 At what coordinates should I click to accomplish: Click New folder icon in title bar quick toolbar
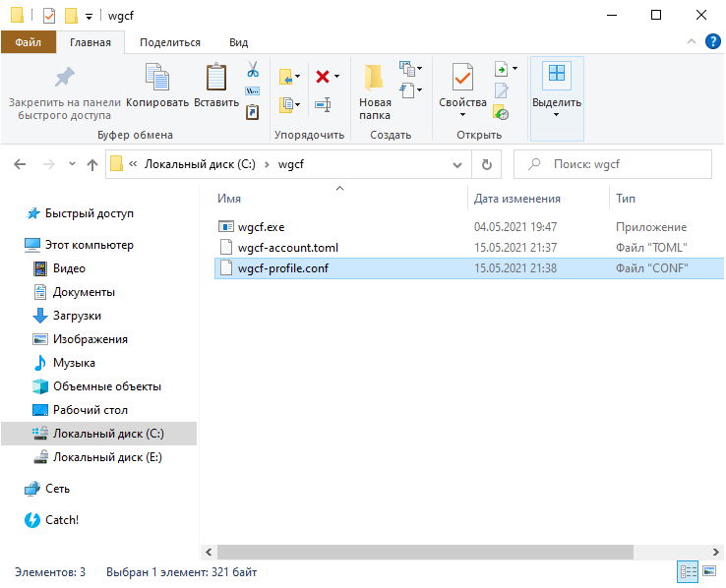(71, 16)
